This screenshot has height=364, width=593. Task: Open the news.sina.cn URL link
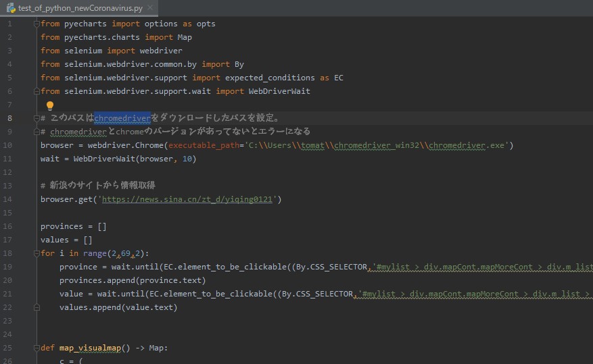187,199
